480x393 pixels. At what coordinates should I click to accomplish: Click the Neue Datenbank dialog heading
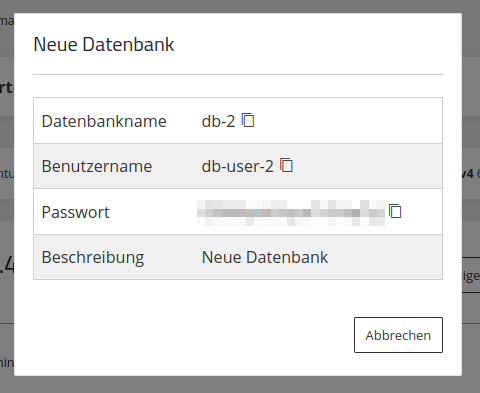104,44
